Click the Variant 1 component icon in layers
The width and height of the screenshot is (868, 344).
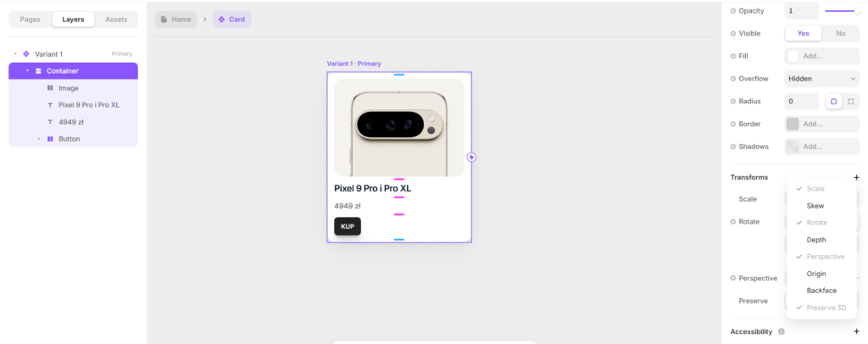pos(26,53)
